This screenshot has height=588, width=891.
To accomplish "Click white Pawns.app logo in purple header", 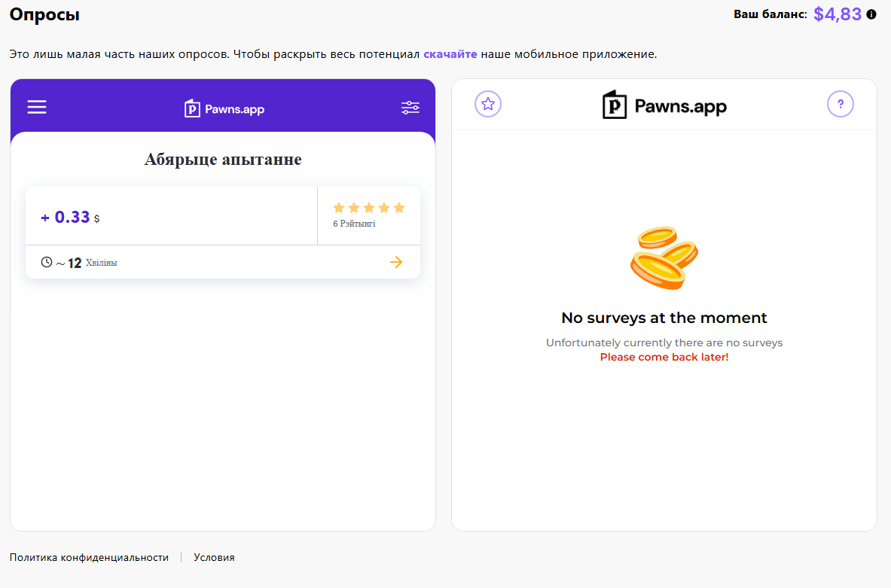I will click(x=224, y=108).
